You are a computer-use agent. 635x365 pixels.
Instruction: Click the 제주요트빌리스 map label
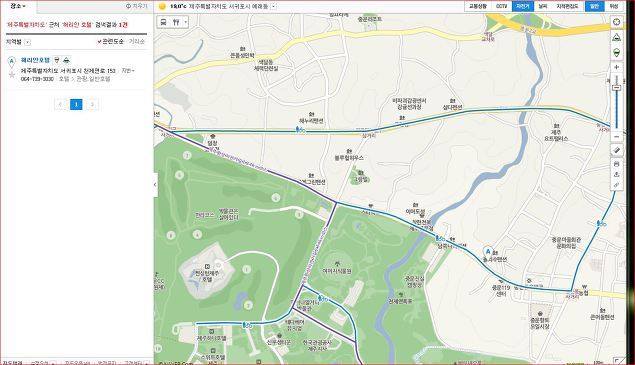pos(556,135)
